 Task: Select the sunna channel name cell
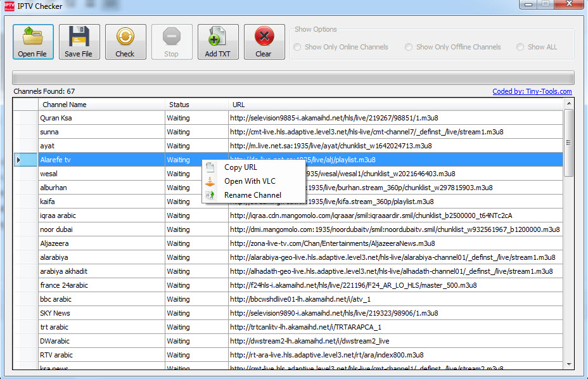101,132
